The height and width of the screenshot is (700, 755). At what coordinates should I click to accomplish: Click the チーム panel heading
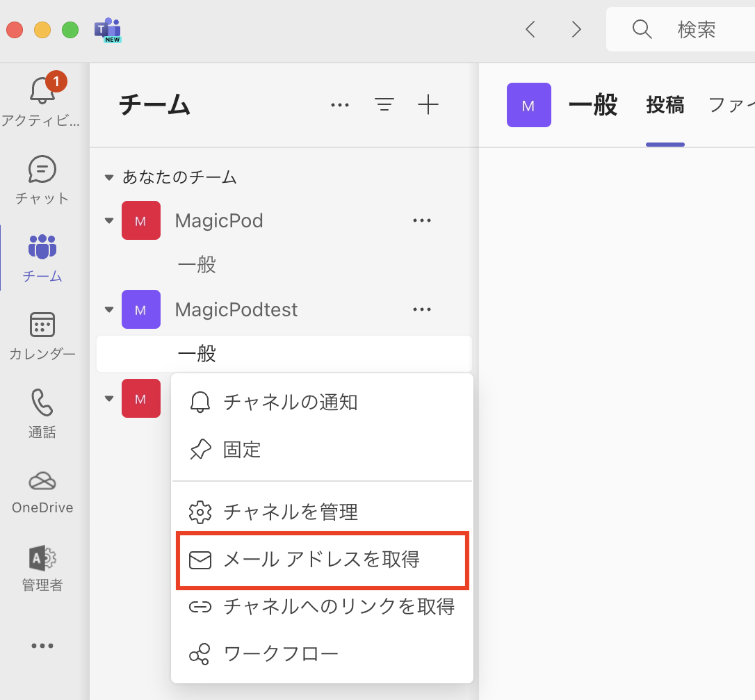tap(154, 104)
